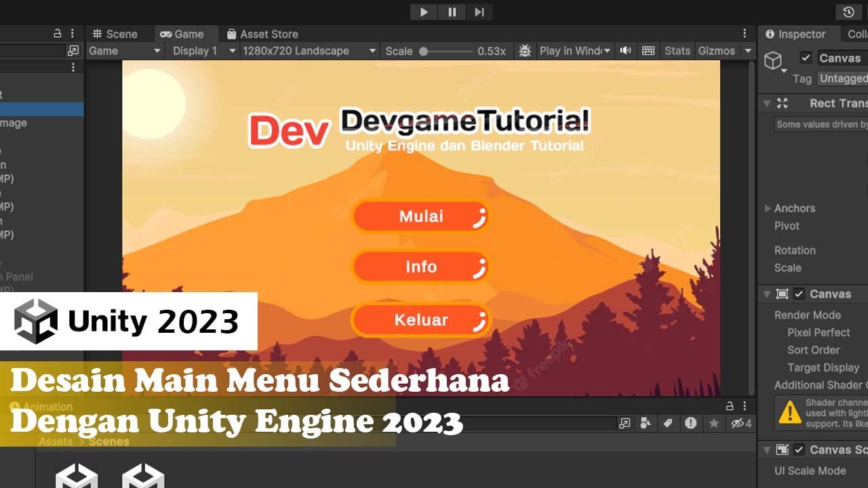Disable the Canvas Scaler component checkbox
Image resolution: width=868 pixels, height=488 pixels.
[x=799, y=450]
